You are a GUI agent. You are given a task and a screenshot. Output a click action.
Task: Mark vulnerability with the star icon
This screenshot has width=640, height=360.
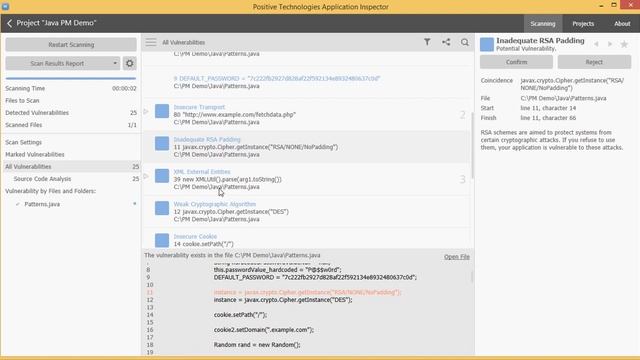[x=624, y=44]
